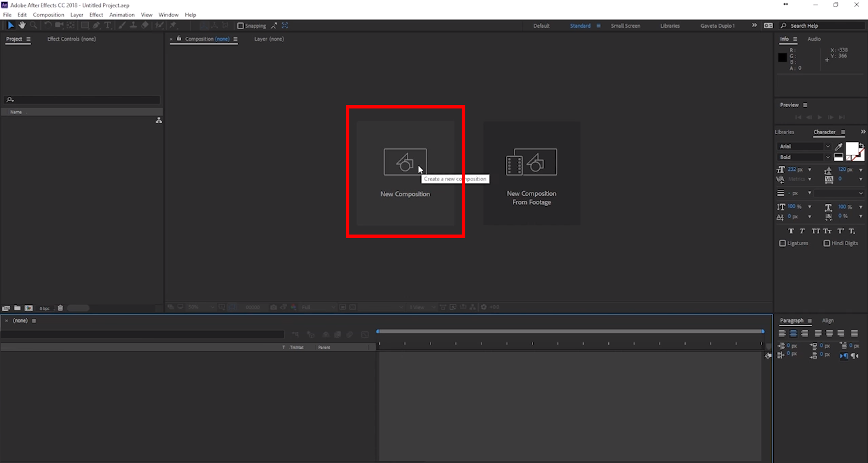Click the white fill color swatch

pyautogui.click(x=852, y=148)
